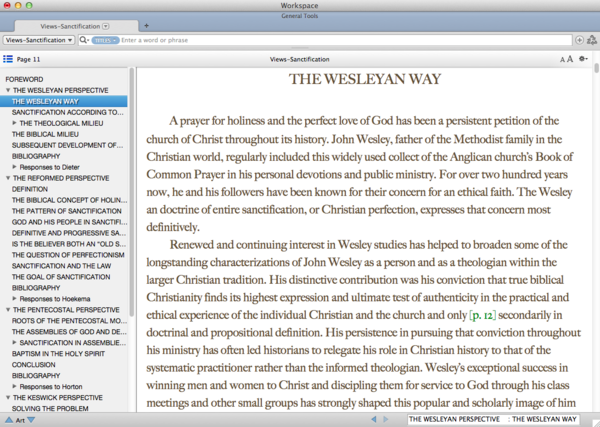Open SANCTIFICATION AND THE LAW
This screenshot has height=427, width=600.
click(61, 266)
